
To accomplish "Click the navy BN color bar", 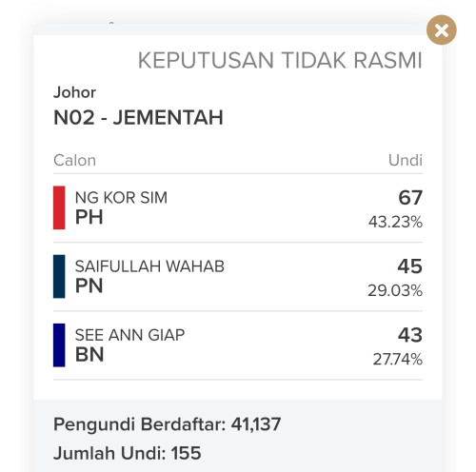I will click(x=59, y=345).
